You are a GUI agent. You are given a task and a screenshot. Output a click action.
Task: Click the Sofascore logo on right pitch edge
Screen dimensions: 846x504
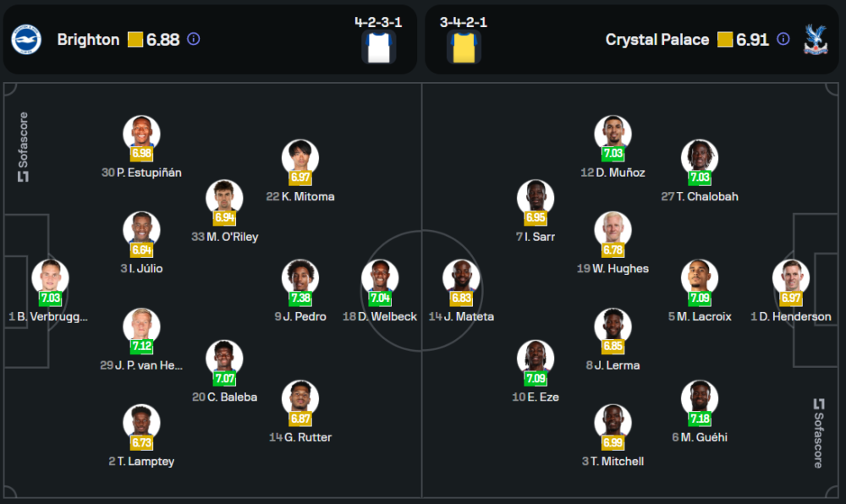pos(818,433)
